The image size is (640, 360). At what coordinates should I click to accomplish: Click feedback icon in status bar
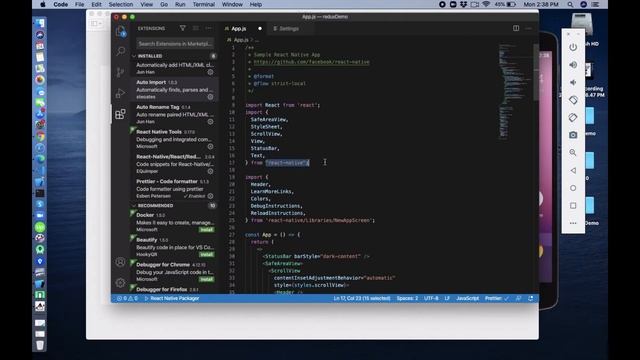(518, 298)
